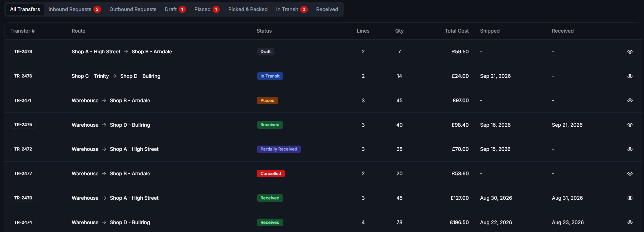Image resolution: width=644 pixels, height=232 pixels.
Task: Select transfer number TR-2470
Action: point(23,198)
